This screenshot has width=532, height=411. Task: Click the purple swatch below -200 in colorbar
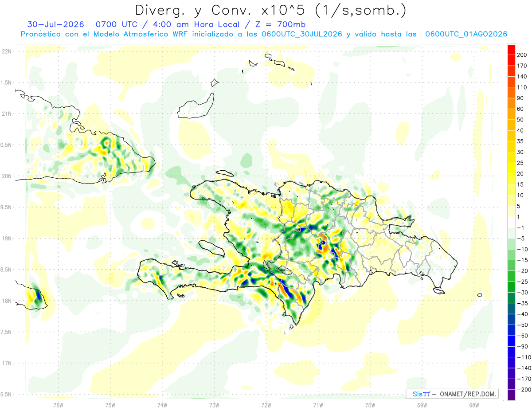(511, 395)
